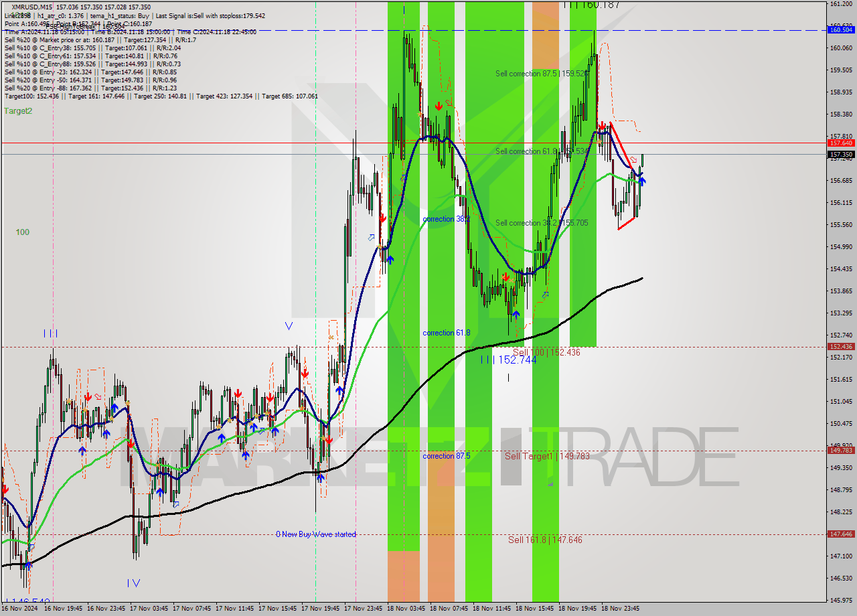This screenshot has height=616, width=857.
Task: Click the '16 Nov 23:45' time axis label
Action: [x=106, y=609]
